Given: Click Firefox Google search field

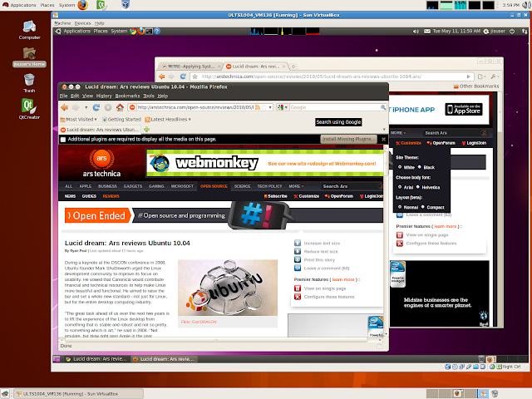Looking at the screenshot, I should pyautogui.click(x=334, y=107).
